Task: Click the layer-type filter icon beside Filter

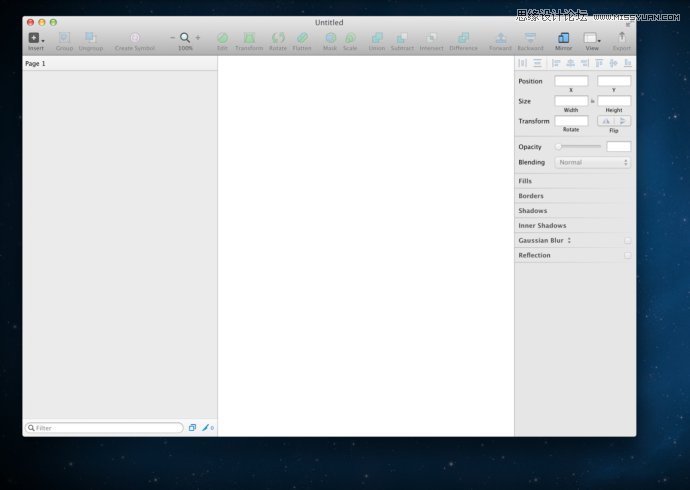Action: click(x=192, y=428)
